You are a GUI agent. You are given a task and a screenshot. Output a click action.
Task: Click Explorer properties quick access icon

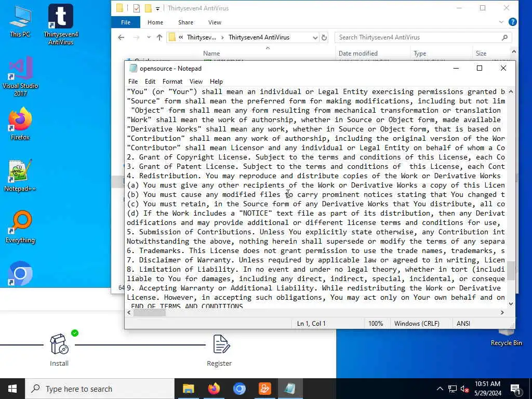pos(137,8)
